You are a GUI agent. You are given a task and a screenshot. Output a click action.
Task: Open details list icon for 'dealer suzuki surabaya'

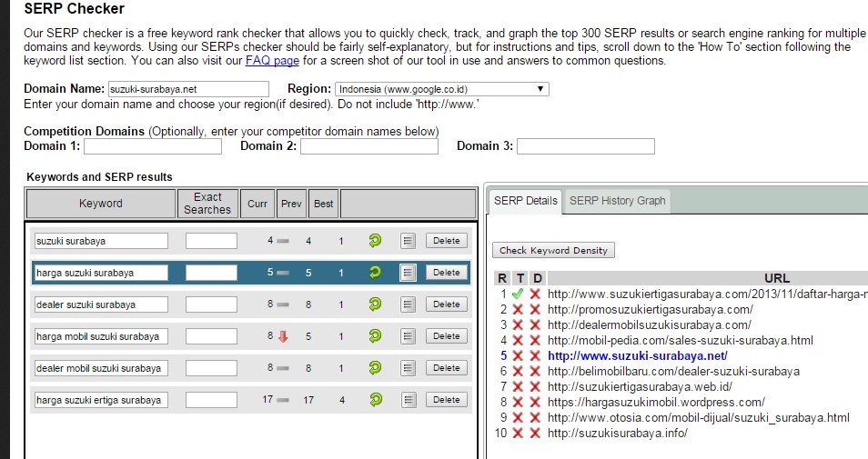[x=408, y=304]
